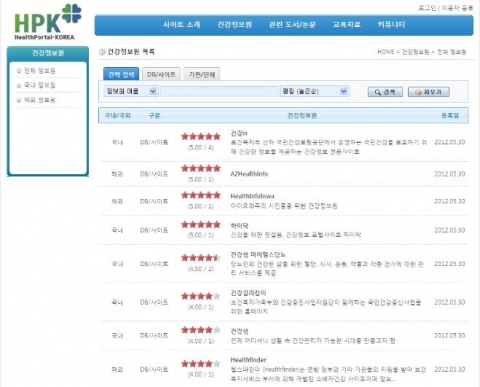
Task: Click the HPK HealthPortal-KOREA clover logo
Action: coord(48,22)
